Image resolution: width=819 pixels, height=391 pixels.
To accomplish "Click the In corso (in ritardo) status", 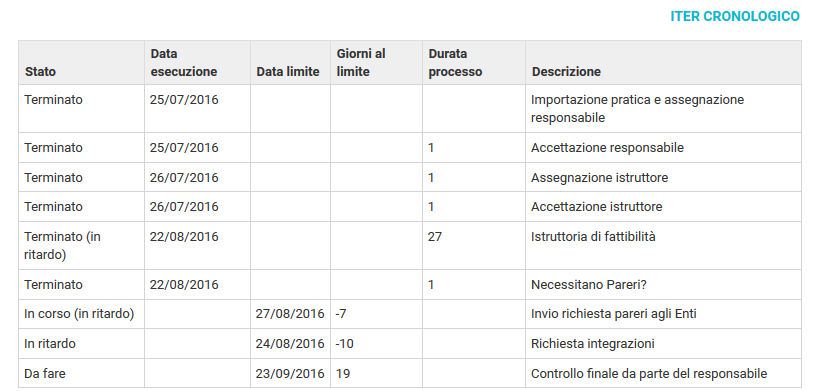I will tap(79, 314).
